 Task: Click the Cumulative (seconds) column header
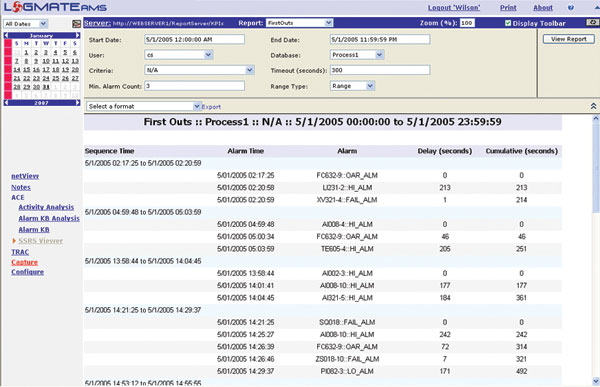point(522,151)
